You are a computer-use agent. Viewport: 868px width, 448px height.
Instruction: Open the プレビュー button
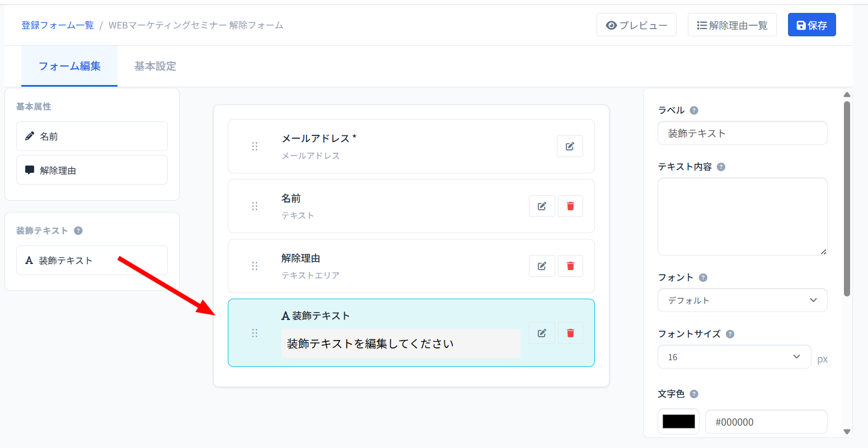tap(636, 25)
